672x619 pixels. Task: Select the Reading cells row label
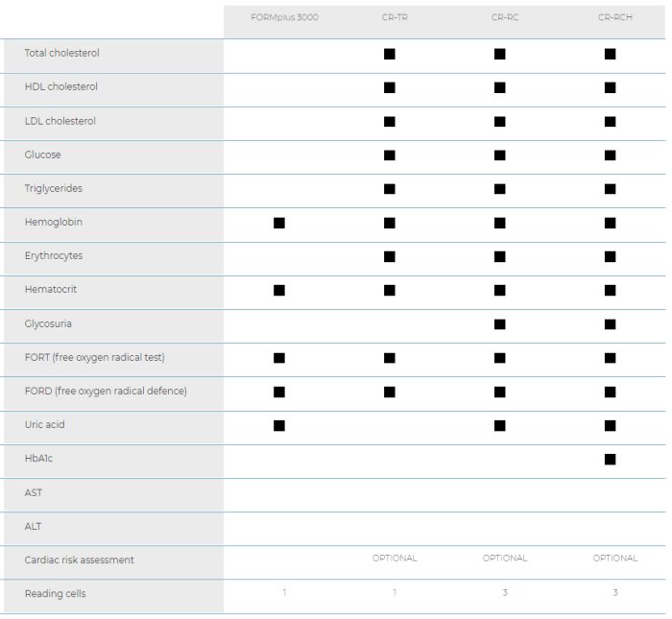55,593
